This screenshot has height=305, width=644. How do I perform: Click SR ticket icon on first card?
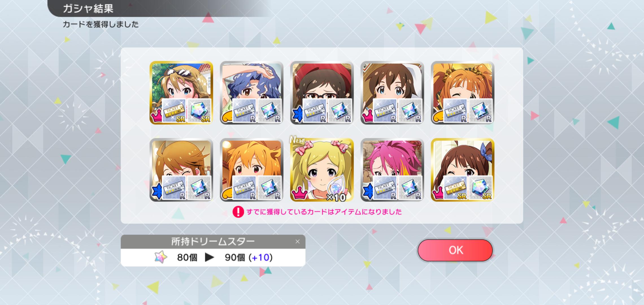174,110
